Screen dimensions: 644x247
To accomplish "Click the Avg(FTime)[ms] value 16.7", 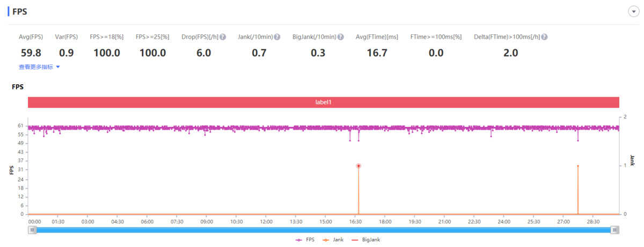I will 377,53.
